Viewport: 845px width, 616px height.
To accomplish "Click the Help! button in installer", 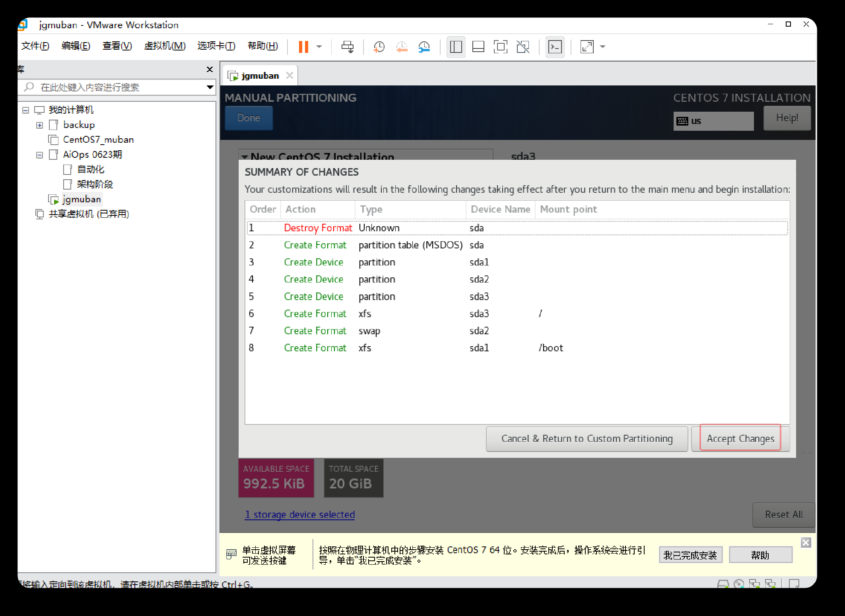I will [787, 118].
